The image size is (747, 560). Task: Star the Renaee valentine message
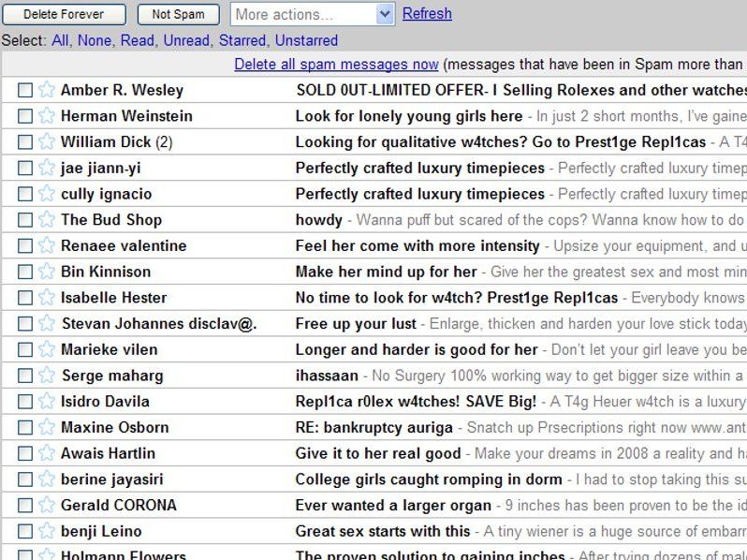coord(47,245)
